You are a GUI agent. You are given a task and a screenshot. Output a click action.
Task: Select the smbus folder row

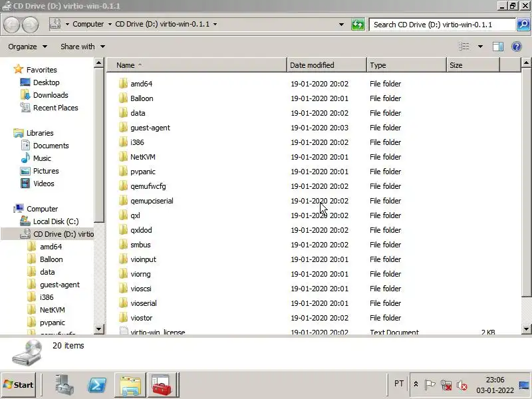tap(314, 244)
